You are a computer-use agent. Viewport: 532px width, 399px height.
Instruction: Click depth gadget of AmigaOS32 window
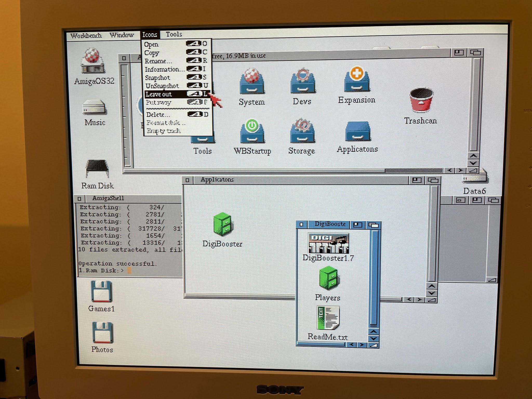click(x=475, y=52)
